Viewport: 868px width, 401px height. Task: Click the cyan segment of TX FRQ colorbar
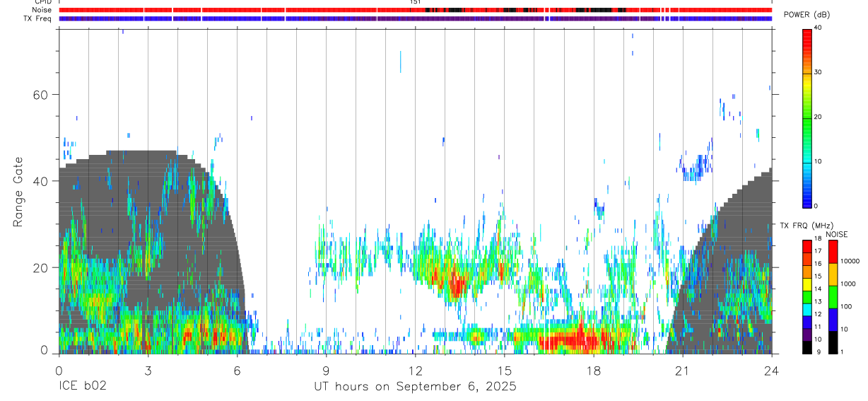(x=807, y=310)
